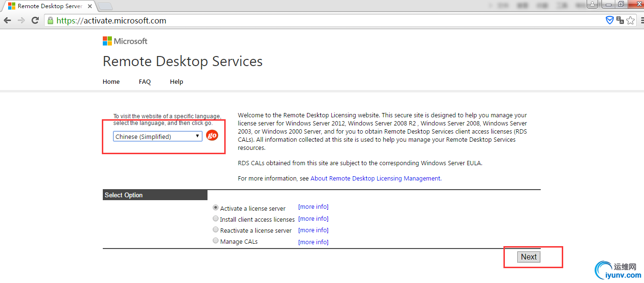The height and width of the screenshot is (283, 644).
Task: Click the browser forward arrow
Action: 21,21
